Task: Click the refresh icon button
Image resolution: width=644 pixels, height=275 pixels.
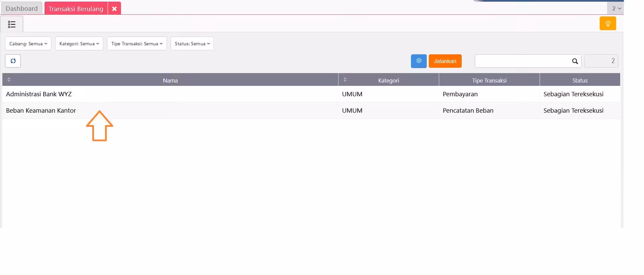Action: [13, 61]
